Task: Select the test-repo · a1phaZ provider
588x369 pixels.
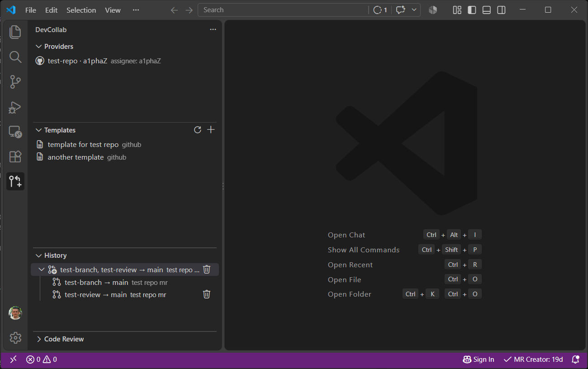Action: coord(125,61)
